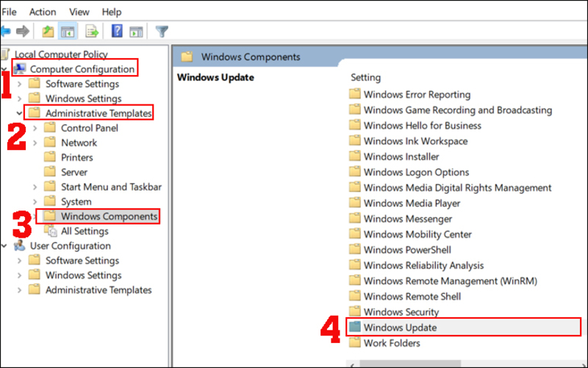Click the Windows Logon Options folder icon
The image size is (588, 368).
coord(355,171)
